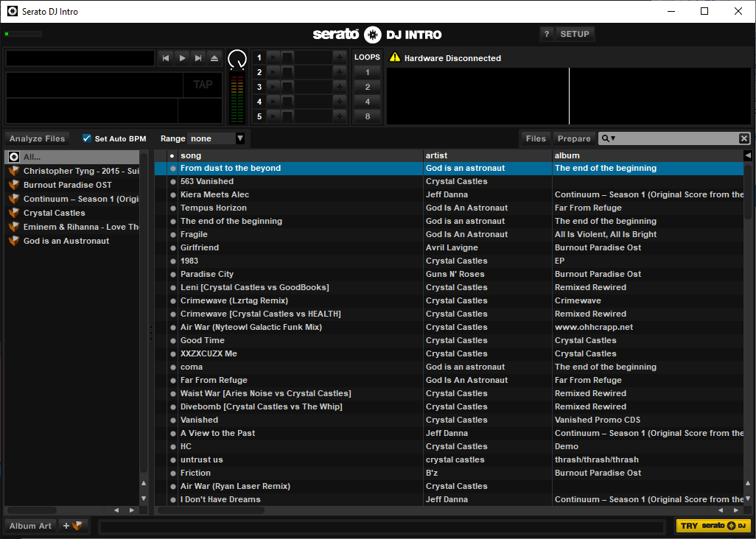The image size is (756, 539).
Task: Add cue point 5 with the plus button
Action: [340, 116]
